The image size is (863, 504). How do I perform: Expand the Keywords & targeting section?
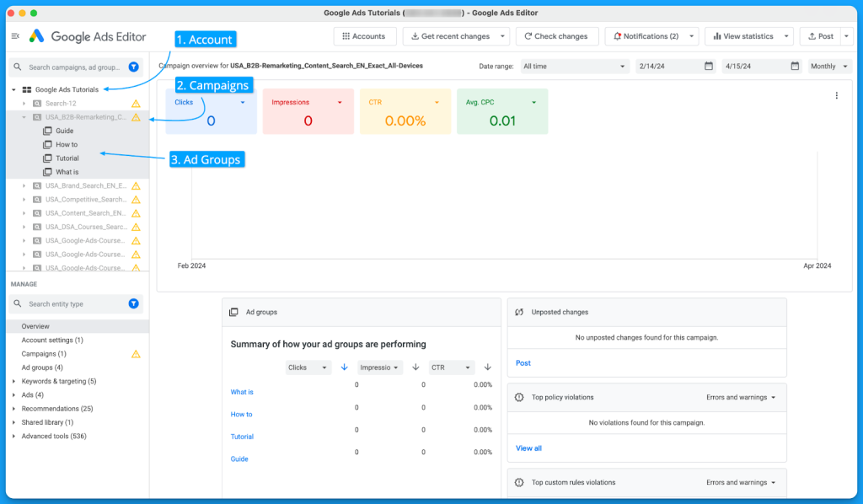[x=14, y=382]
